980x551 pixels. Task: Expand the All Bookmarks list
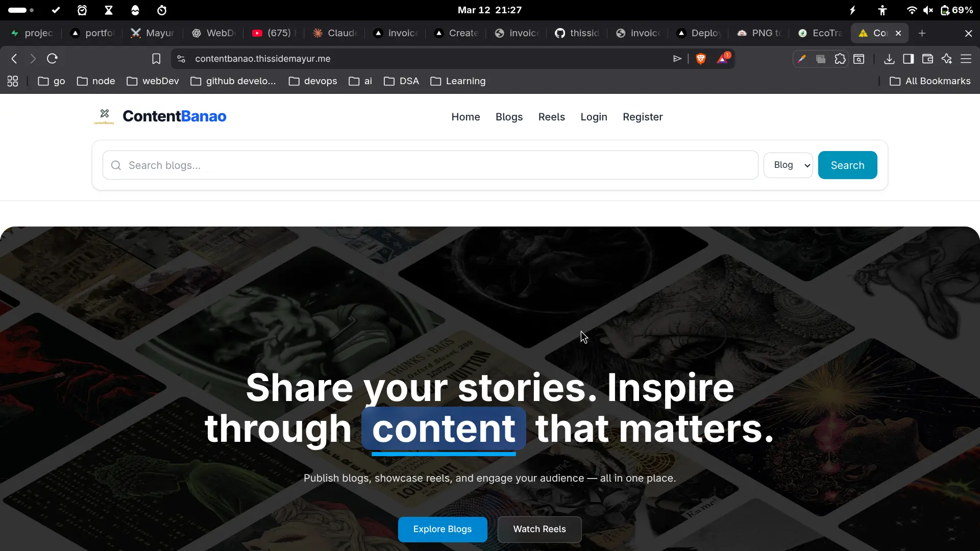tap(929, 81)
